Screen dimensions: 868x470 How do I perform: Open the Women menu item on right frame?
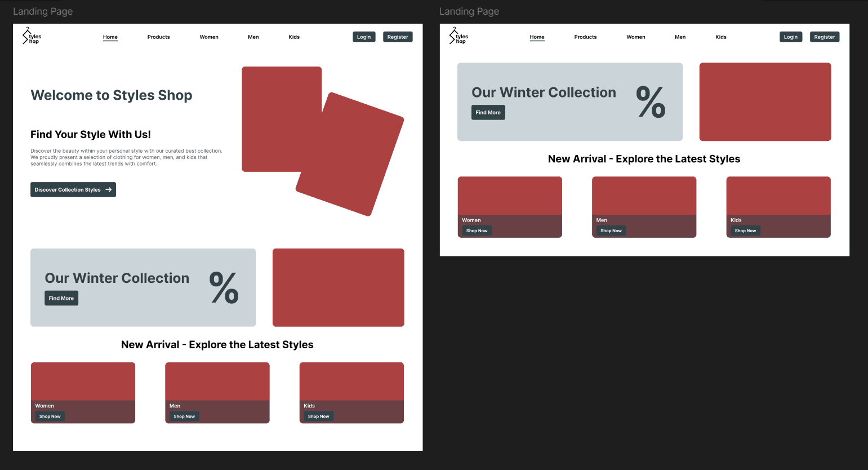(x=635, y=37)
